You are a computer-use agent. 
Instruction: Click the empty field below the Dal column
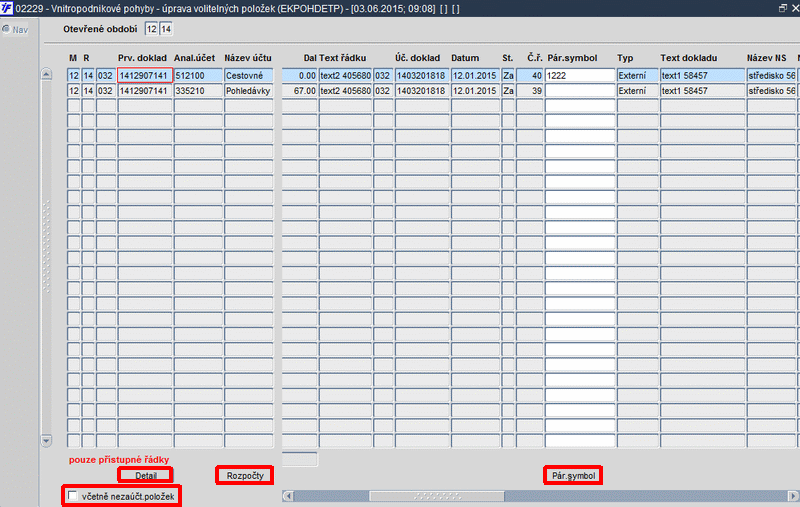tap(299, 459)
